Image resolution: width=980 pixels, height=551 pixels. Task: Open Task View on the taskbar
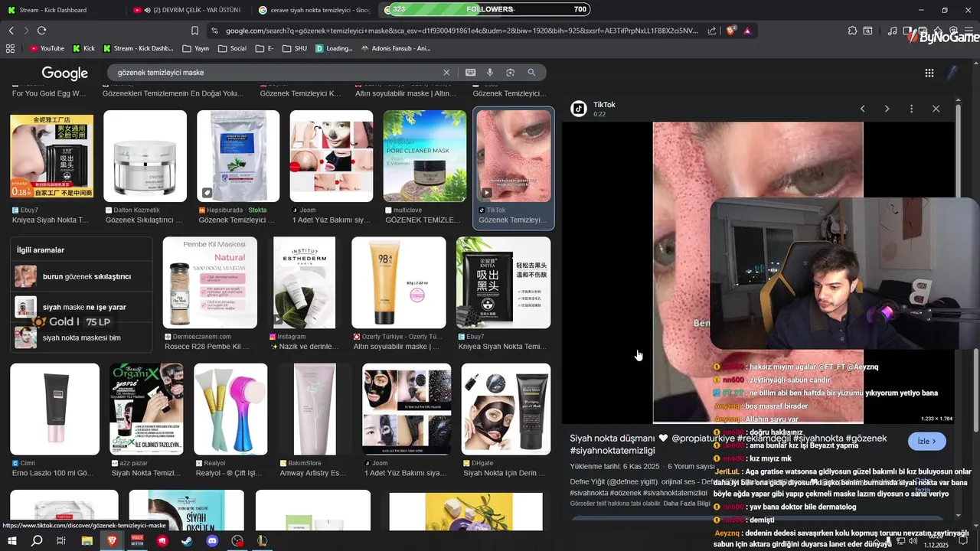tap(61, 541)
